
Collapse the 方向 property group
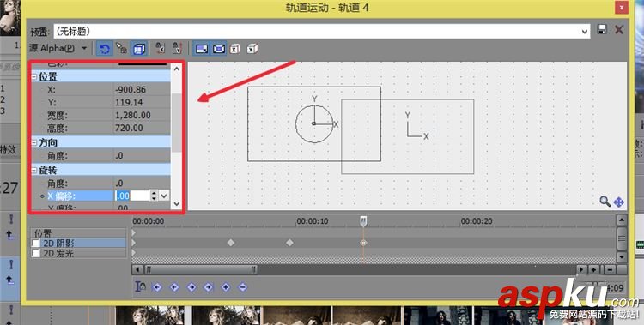point(34,143)
